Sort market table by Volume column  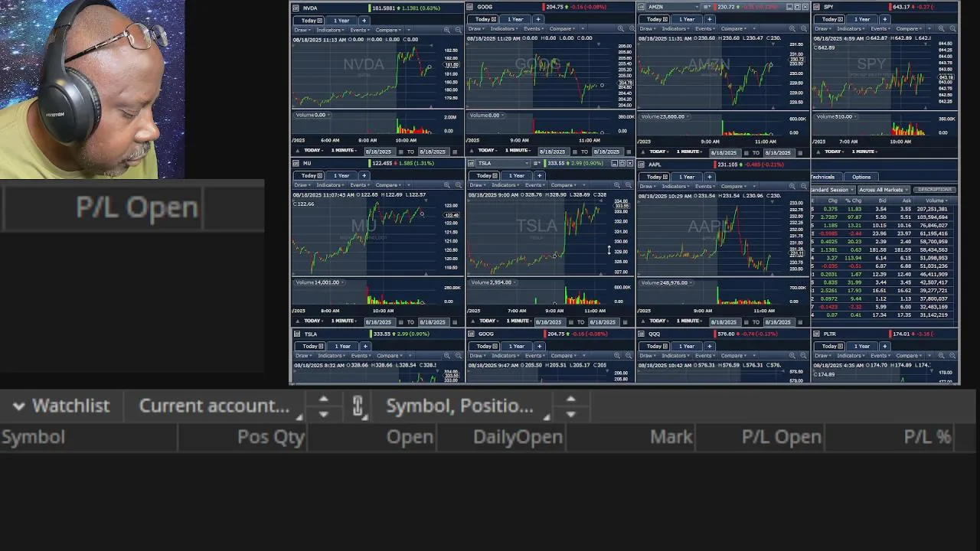pos(936,201)
